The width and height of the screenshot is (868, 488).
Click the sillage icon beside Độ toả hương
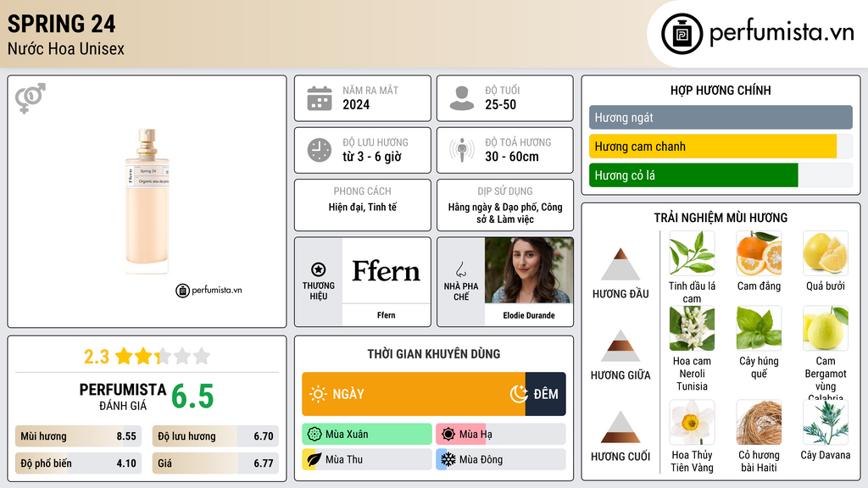tap(462, 150)
